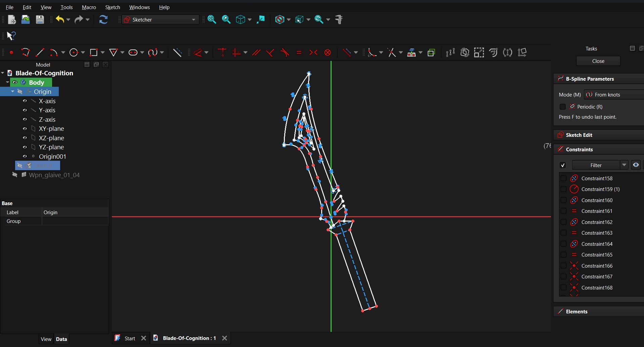Screen dimensions: 644x347
Task: Click the Close button in Tasks
Action: click(x=598, y=61)
